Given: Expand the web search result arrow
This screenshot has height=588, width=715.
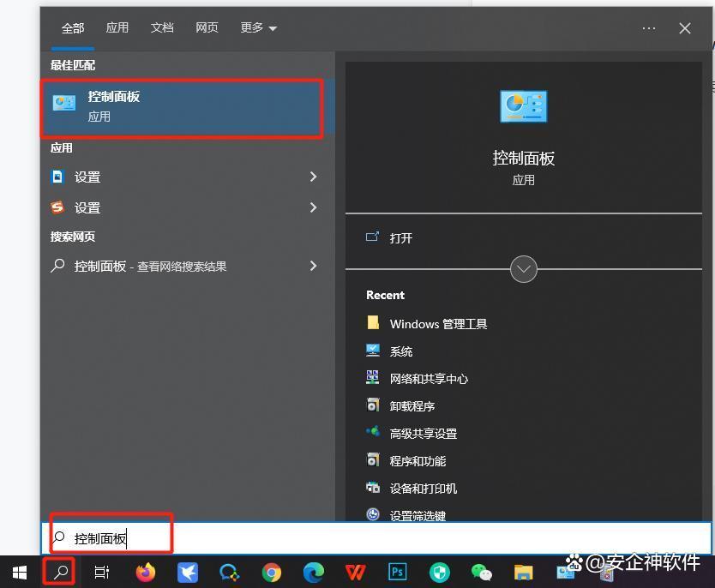Looking at the screenshot, I should point(313,267).
